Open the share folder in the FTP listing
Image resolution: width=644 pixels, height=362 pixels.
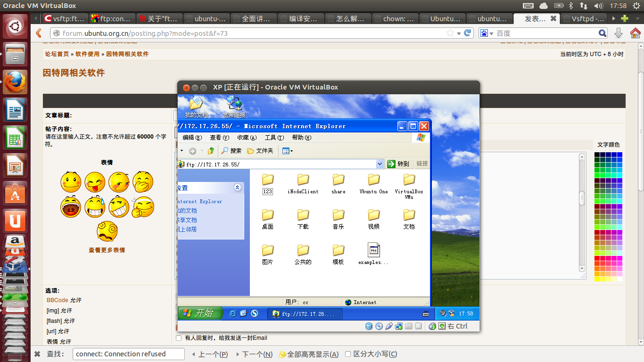click(x=338, y=183)
